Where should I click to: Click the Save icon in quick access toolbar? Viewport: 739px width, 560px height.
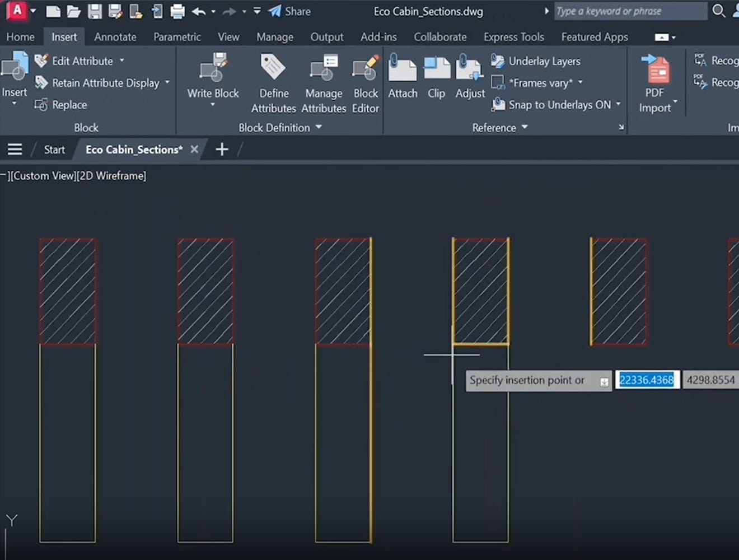coord(95,11)
